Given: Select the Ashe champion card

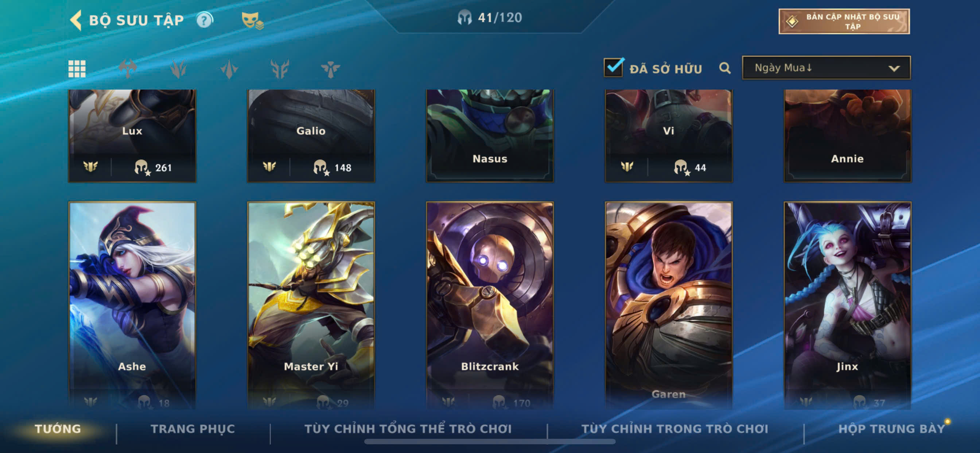Looking at the screenshot, I should tap(132, 305).
